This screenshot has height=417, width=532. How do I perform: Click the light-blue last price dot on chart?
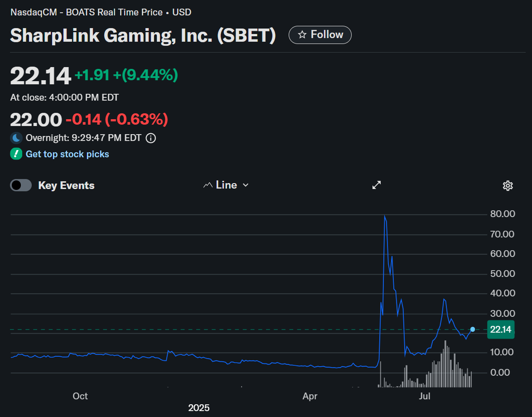pyautogui.click(x=473, y=329)
